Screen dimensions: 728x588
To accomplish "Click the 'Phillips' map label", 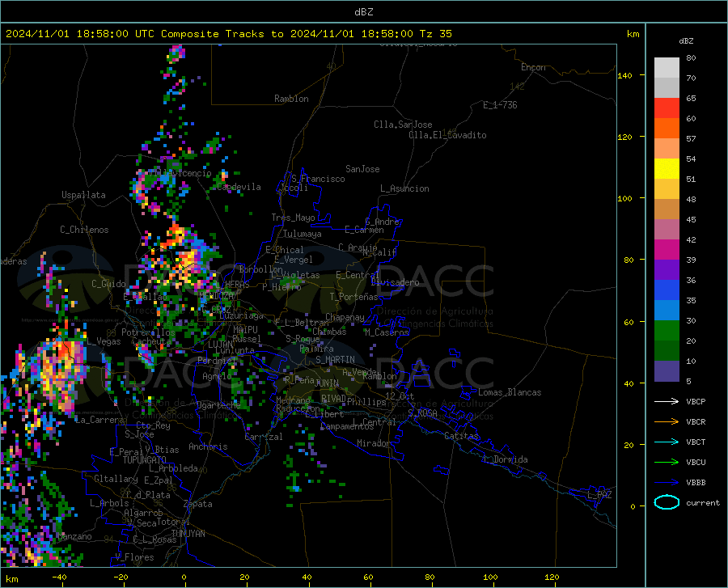I will tap(366, 401).
